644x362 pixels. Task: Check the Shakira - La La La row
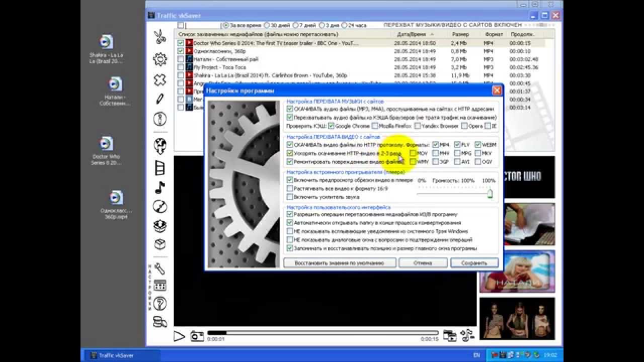pos(181,75)
